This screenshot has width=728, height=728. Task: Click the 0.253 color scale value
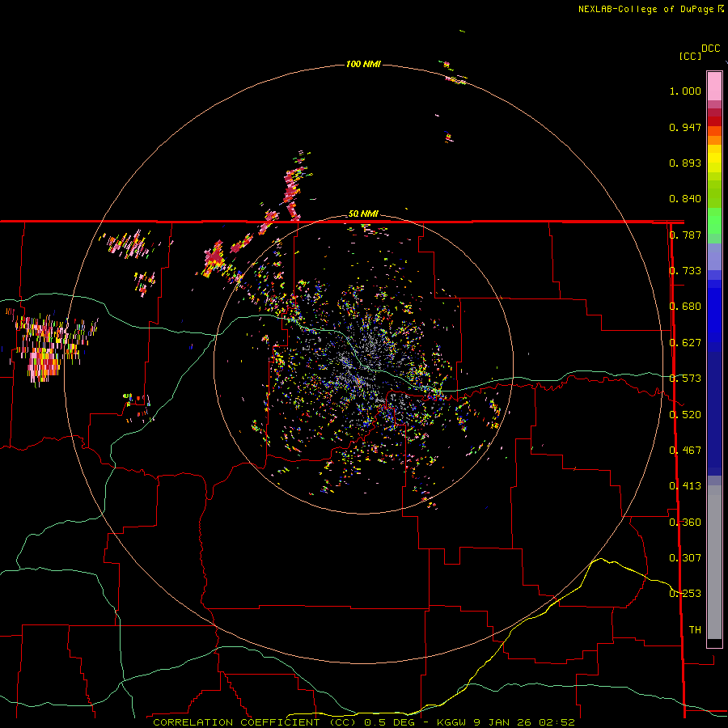pyautogui.click(x=685, y=594)
